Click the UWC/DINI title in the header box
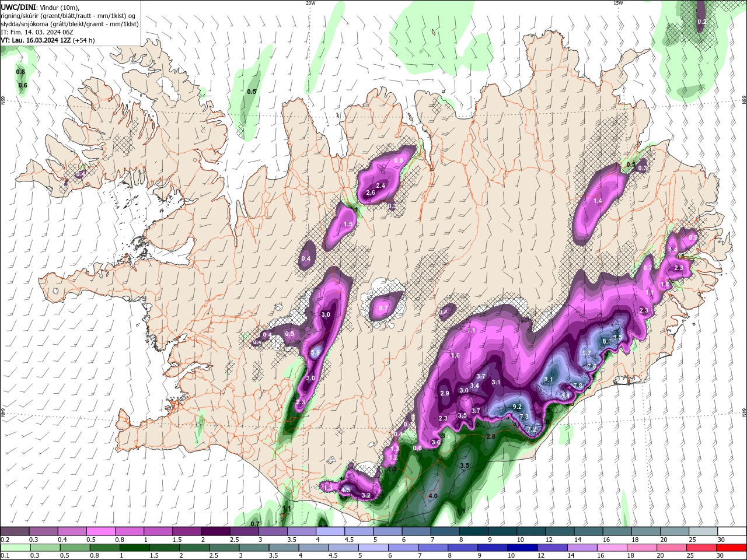The height and width of the screenshot is (560, 747). point(18,7)
